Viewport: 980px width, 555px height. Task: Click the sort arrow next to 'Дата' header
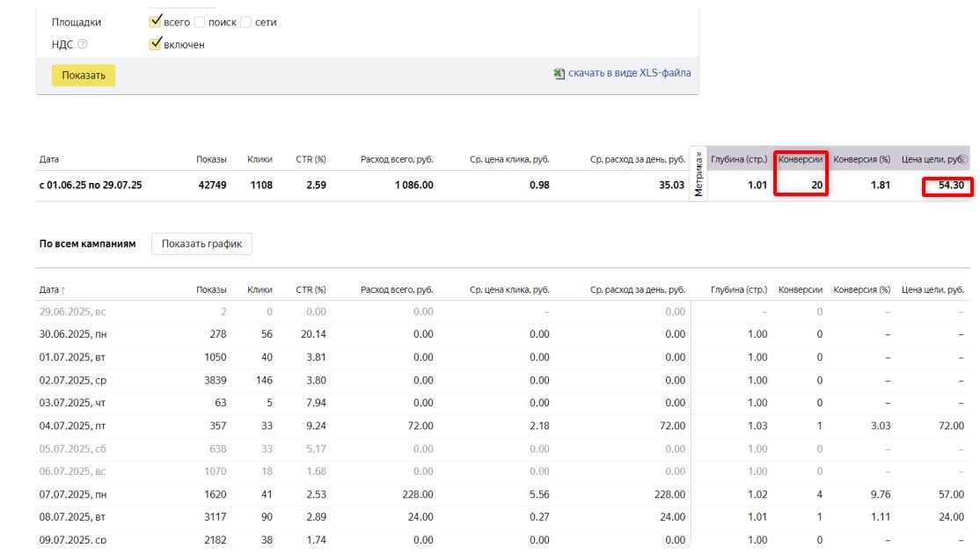tap(63, 290)
